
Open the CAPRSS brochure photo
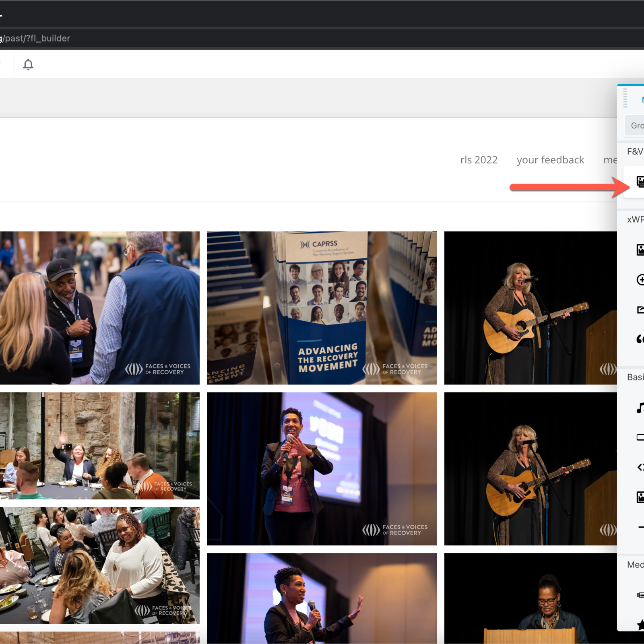pos(322,308)
